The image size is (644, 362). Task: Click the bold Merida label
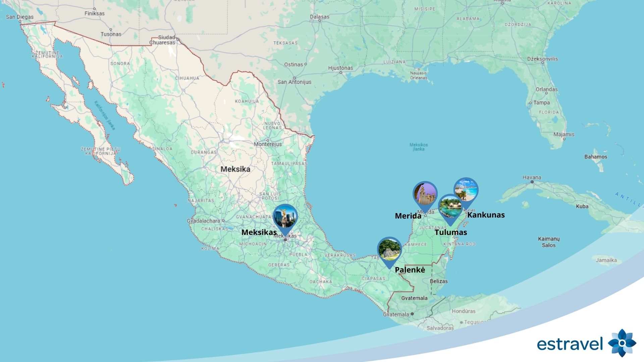point(408,216)
